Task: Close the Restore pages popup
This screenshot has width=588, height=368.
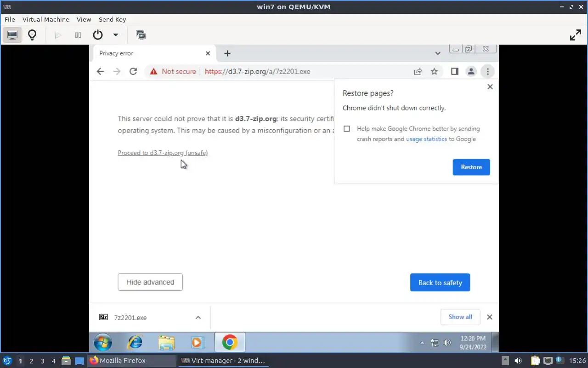Action: tap(490, 86)
